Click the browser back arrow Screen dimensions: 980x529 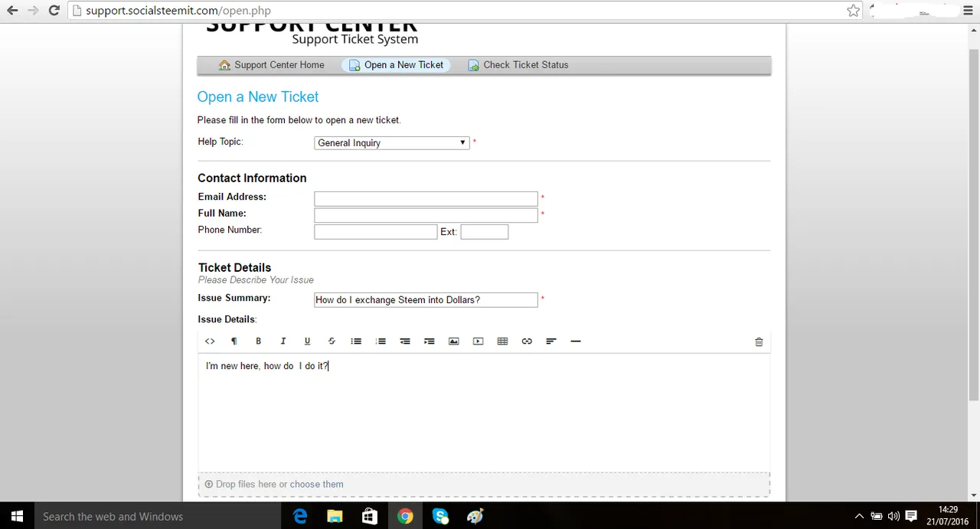pyautogui.click(x=12, y=11)
